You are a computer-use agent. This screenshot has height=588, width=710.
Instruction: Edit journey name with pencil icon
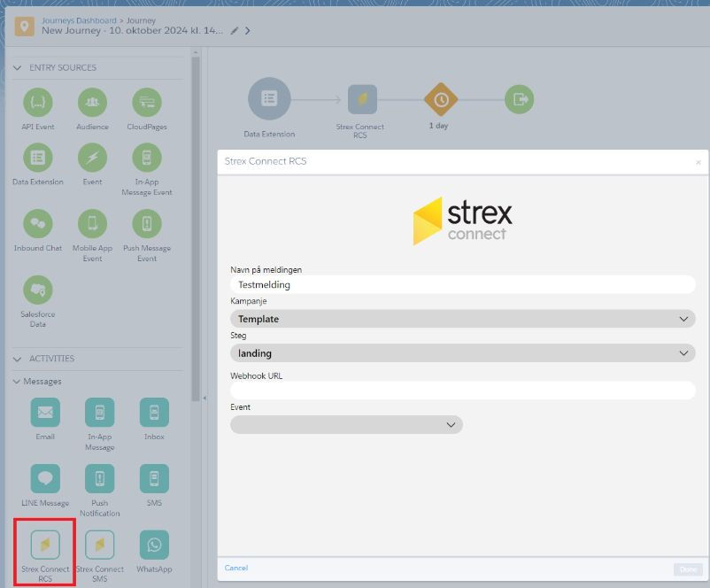click(234, 31)
